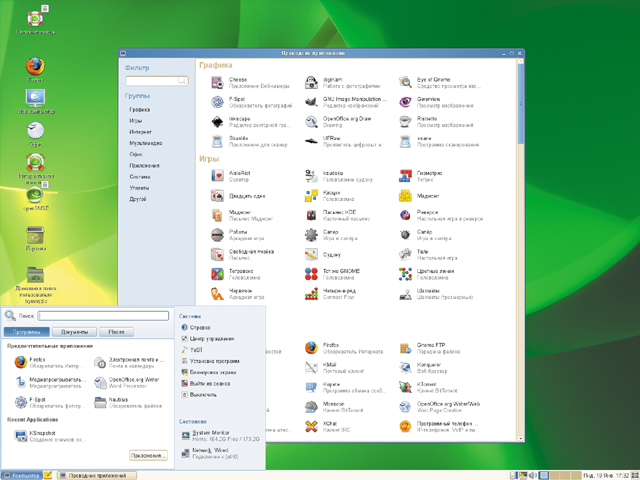This screenshot has width=640, height=480.
Task: Select Другой group in sidebar
Action: (x=138, y=199)
